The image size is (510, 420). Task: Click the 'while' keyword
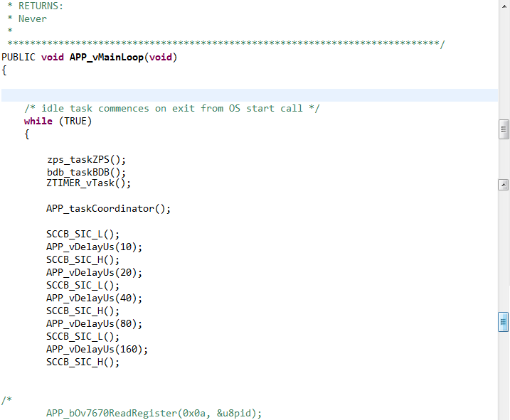(38, 121)
